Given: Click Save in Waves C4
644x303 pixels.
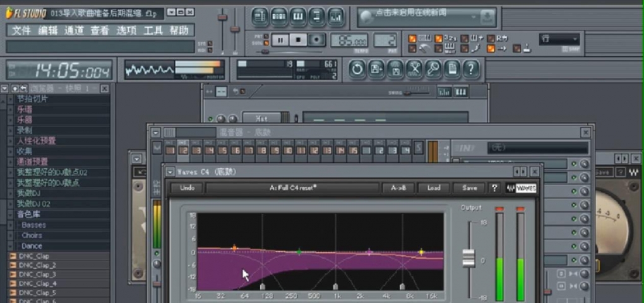Looking at the screenshot, I should (x=470, y=188).
